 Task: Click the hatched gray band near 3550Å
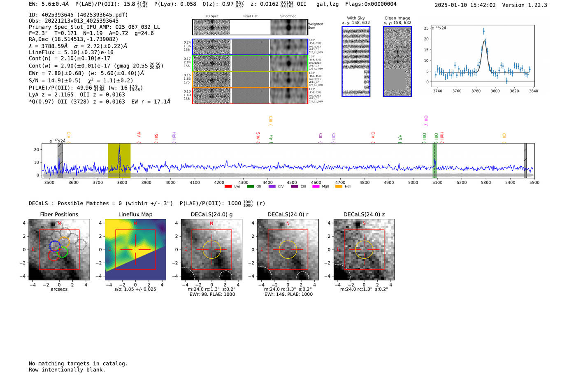point(60,161)
